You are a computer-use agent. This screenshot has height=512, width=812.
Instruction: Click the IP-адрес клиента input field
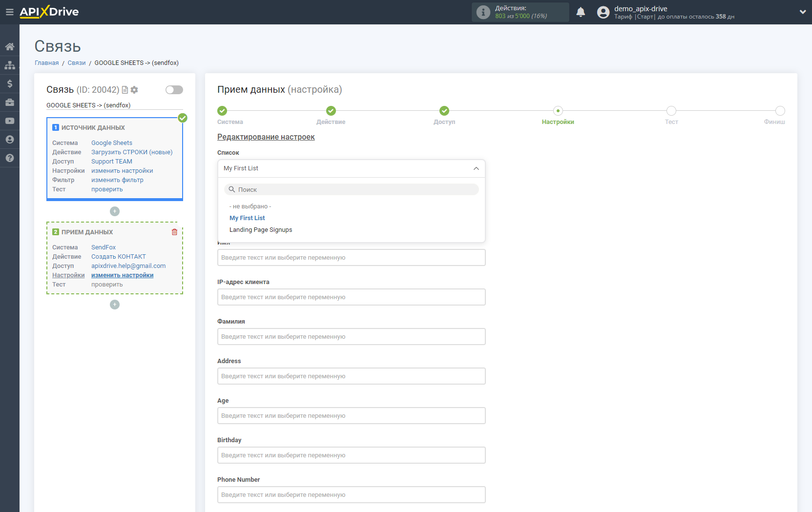coord(352,297)
